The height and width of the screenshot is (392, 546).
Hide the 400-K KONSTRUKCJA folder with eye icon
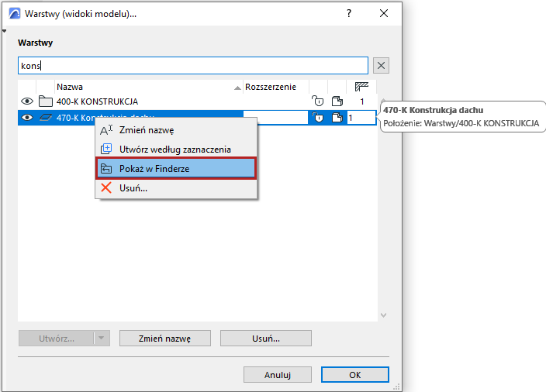click(x=27, y=101)
